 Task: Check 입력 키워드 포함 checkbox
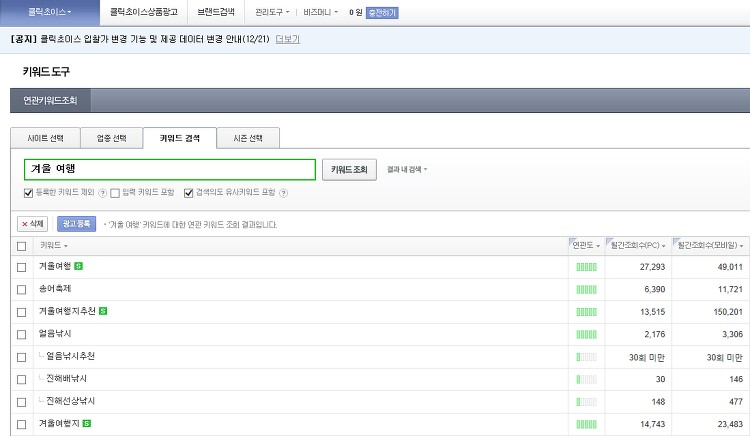115,193
